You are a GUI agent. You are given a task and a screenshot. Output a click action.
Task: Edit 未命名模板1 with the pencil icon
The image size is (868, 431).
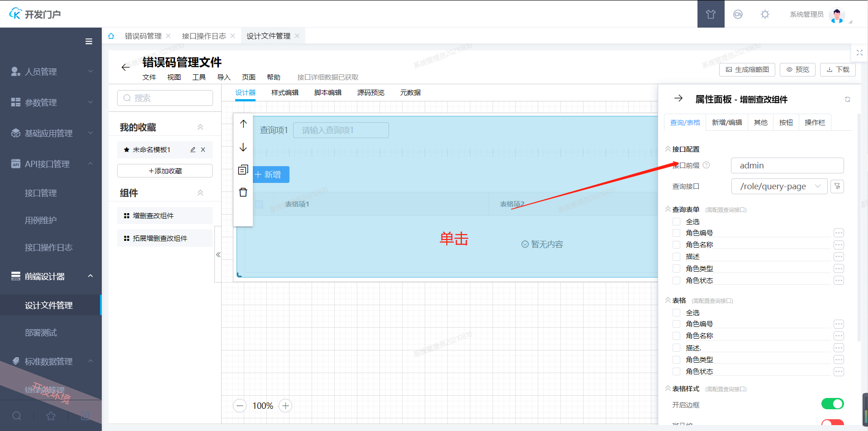click(193, 149)
